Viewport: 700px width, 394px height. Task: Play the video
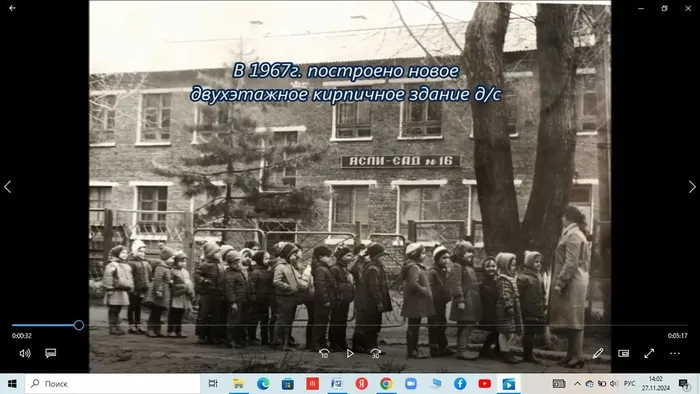[350, 353]
